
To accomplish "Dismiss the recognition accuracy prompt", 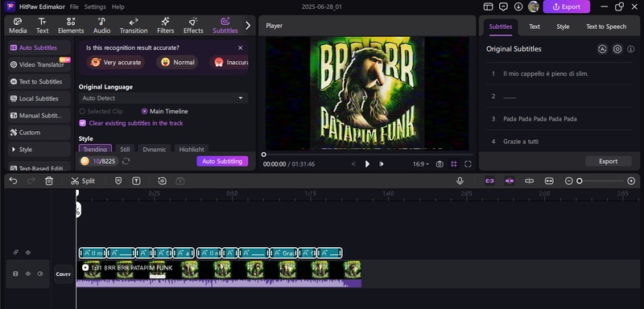I will pos(240,48).
